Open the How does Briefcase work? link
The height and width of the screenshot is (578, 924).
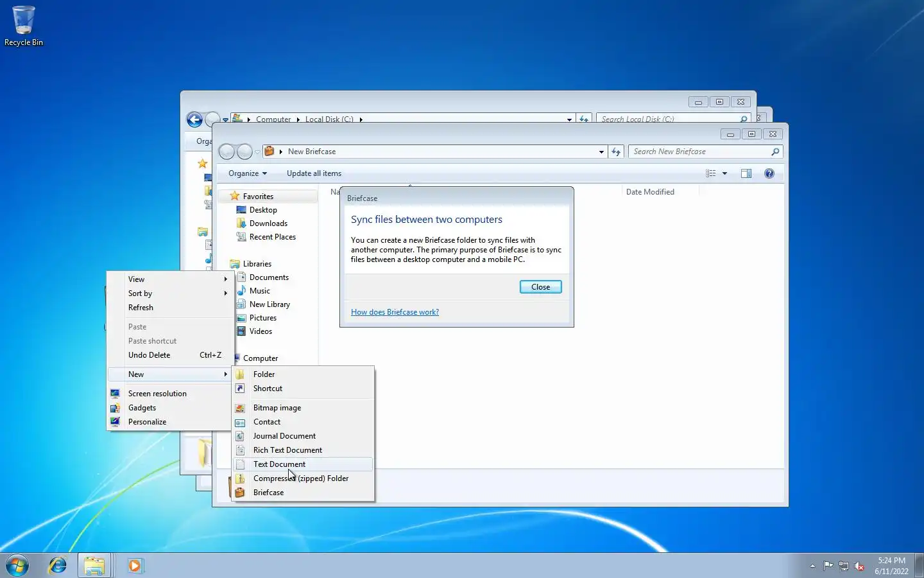tap(395, 312)
